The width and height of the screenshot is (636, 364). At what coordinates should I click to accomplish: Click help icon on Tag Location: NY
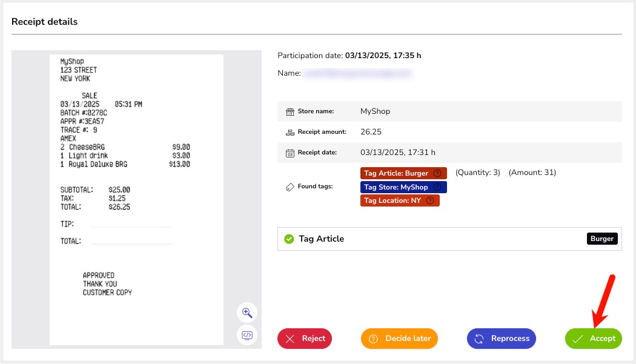click(x=430, y=200)
